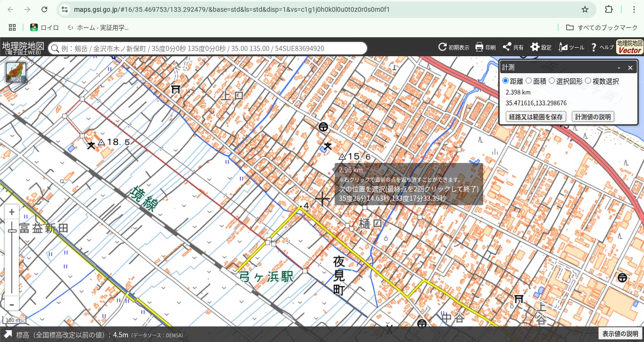Click the zoom slider handle
The width and height of the screenshot is (644, 342).
(x=12, y=231)
